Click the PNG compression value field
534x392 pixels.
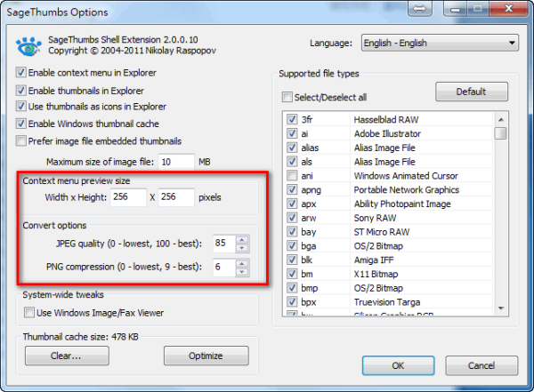pos(223,268)
